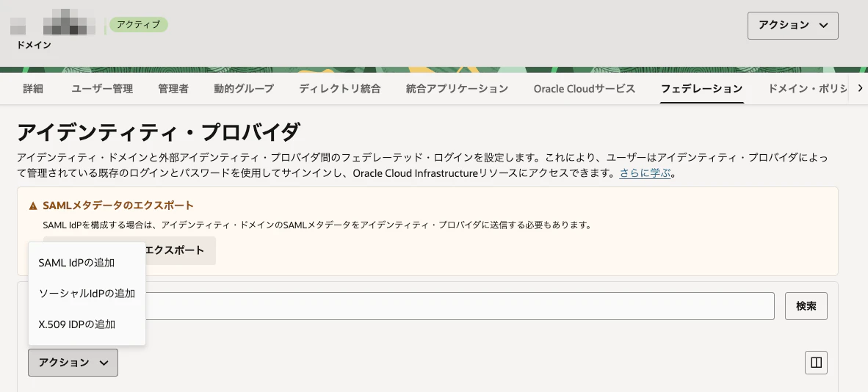Switch to the 詳細 tab
This screenshot has height=392, width=868.
33,89
